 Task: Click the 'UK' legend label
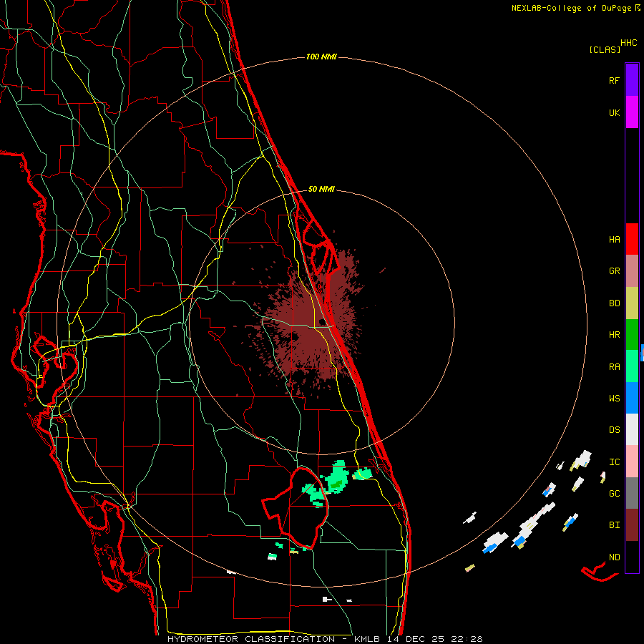614,112
